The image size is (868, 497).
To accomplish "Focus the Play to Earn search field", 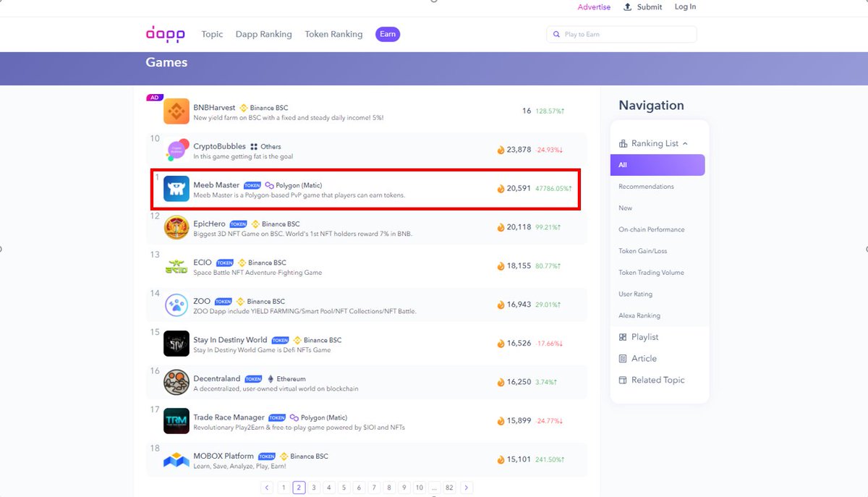I will (622, 34).
